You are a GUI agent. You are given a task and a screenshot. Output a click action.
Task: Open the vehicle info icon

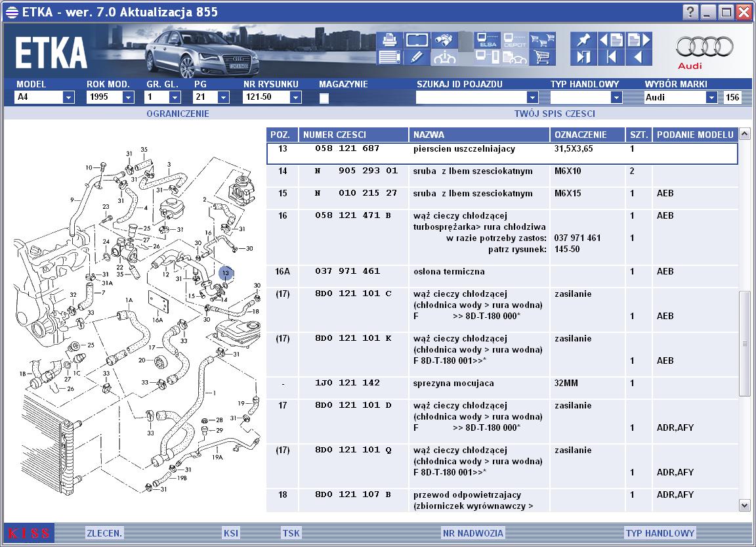pyautogui.click(x=444, y=57)
